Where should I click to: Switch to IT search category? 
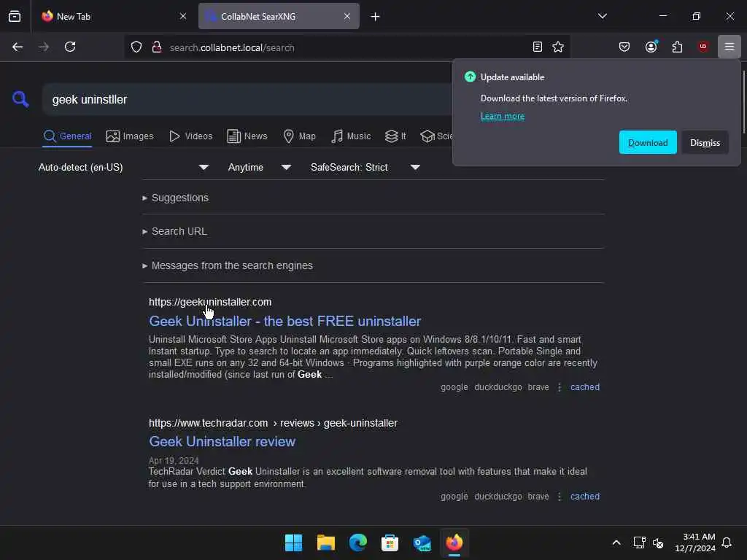click(395, 136)
